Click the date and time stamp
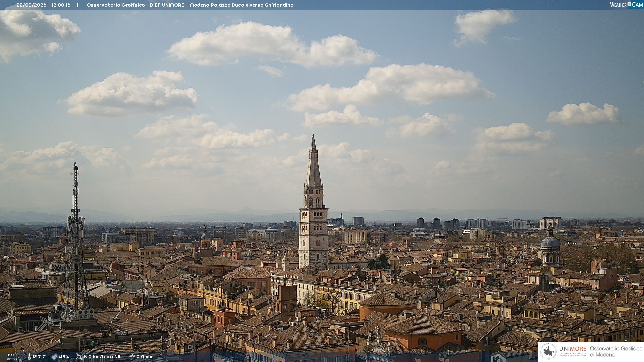The width and height of the screenshot is (644, 362). [44, 5]
